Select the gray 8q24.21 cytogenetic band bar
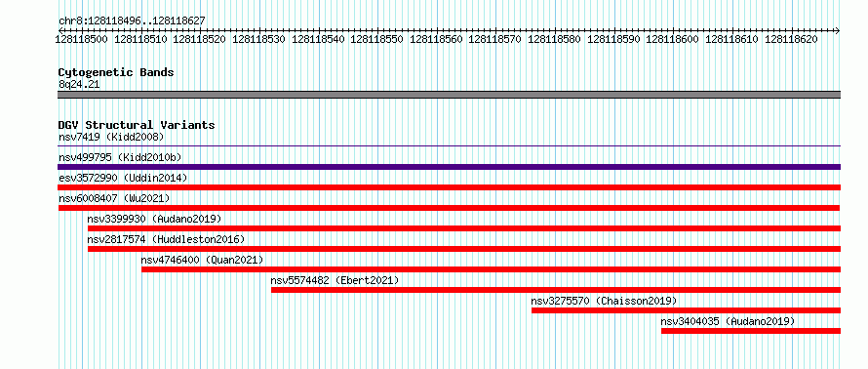This screenshot has height=369, width=868. 449,95
